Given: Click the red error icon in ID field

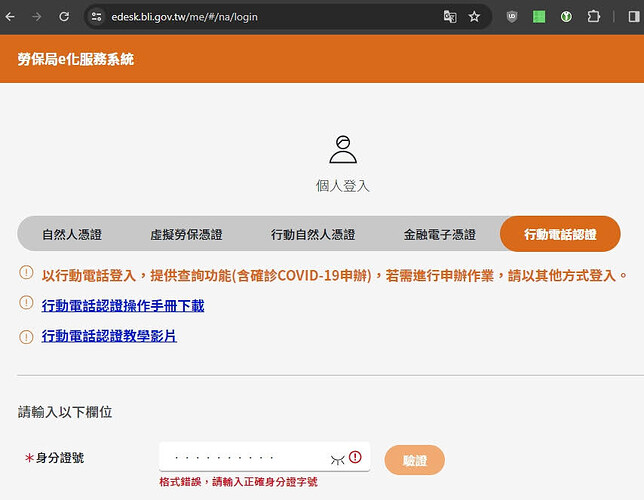Looking at the screenshot, I should coord(356,457).
